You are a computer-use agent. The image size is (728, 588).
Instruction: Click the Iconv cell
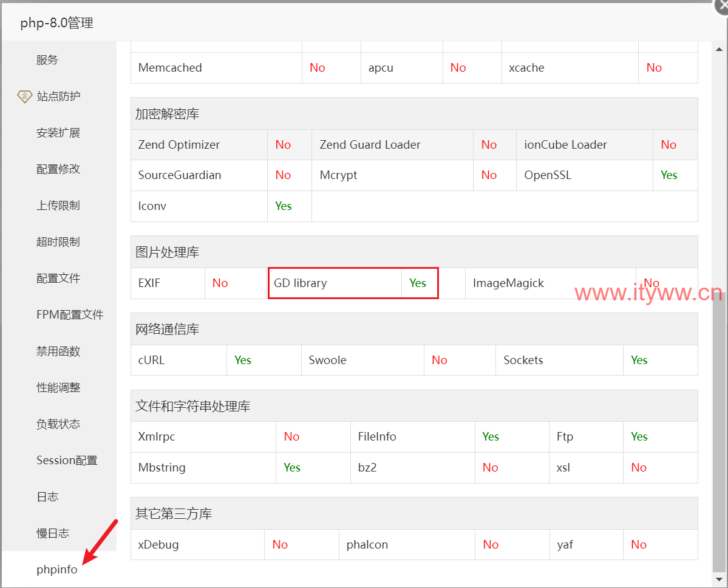coord(199,206)
